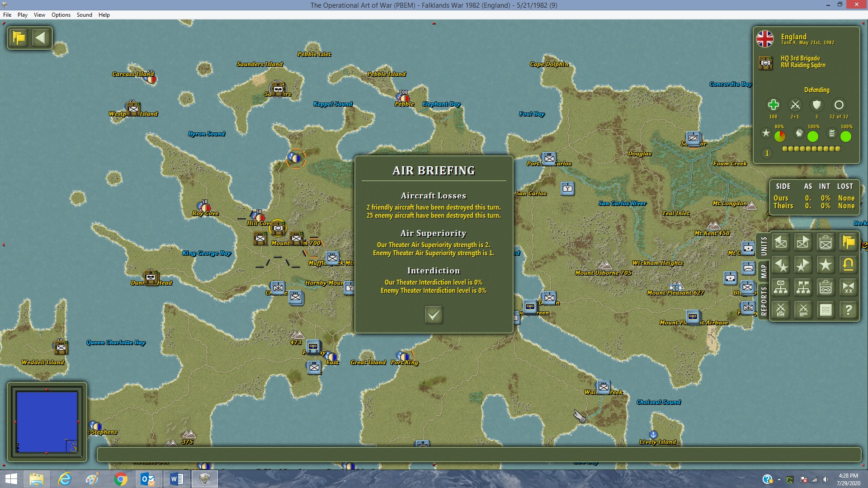Switch to the REPORTS tab

[x=764, y=301]
